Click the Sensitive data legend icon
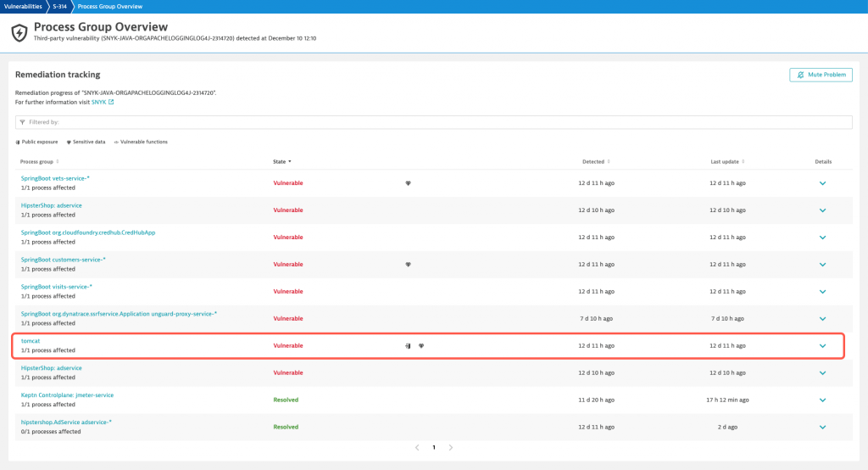Image resolution: width=868 pixels, height=470 pixels. (69, 142)
